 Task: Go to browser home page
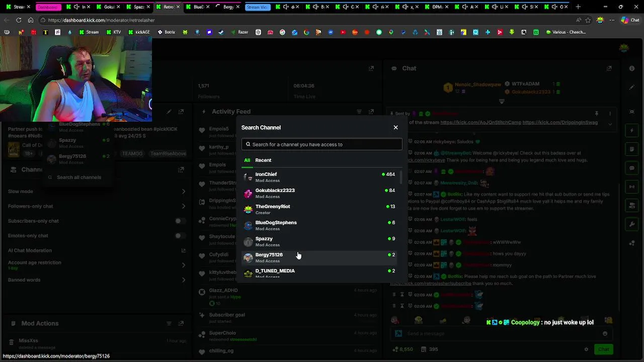(x=31, y=20)
